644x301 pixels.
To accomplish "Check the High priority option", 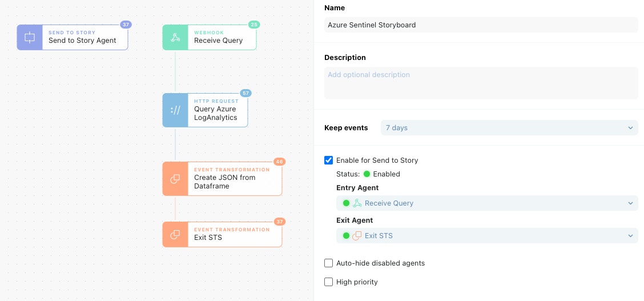I will click(328, 282).
